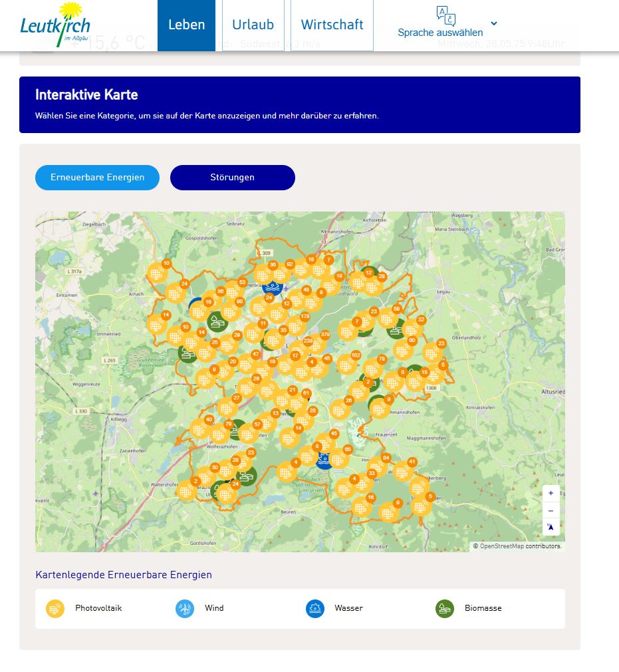The image size is (619, 672).
Task: Zoom out of the map
Action: (x=551, y=510)
